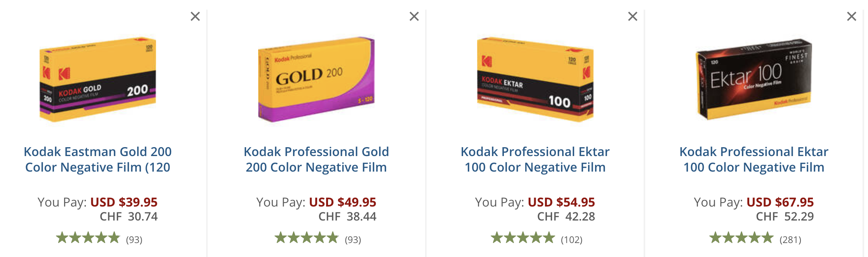Open the Ektar 100 title priced $54.95
This screenshot has height=257, width=868.
tap(535, 159)
